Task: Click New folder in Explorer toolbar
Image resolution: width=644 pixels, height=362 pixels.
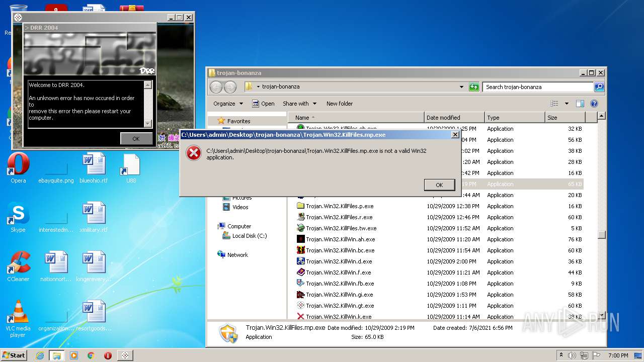Action: (340, 104)
